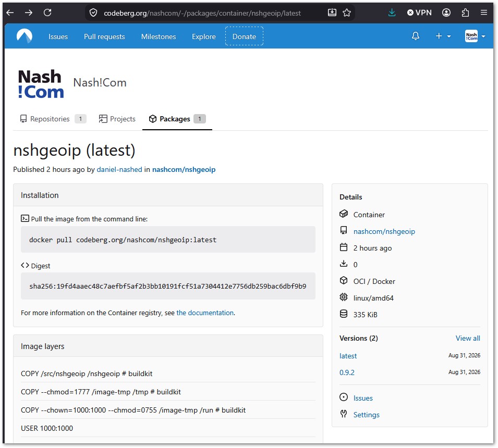Click the Settings tools icon in sidebar
Viewport: 498px width, 448px height.
[344, 414]
